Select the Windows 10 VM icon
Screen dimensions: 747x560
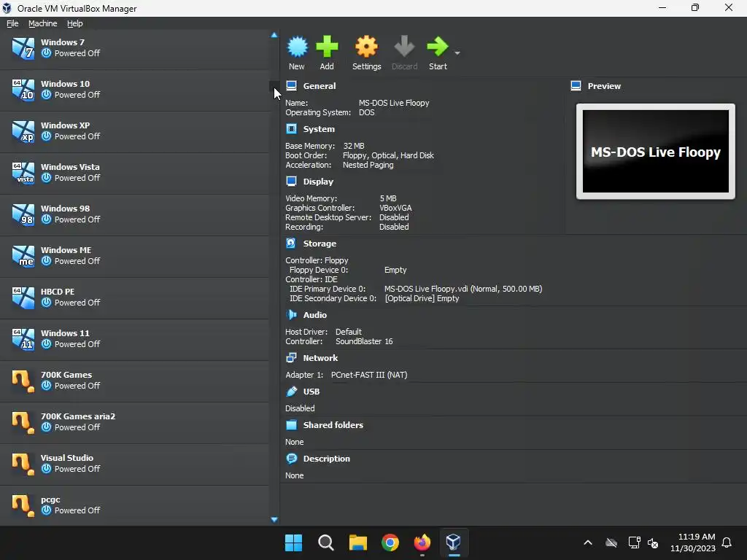(x=23, y=90)
